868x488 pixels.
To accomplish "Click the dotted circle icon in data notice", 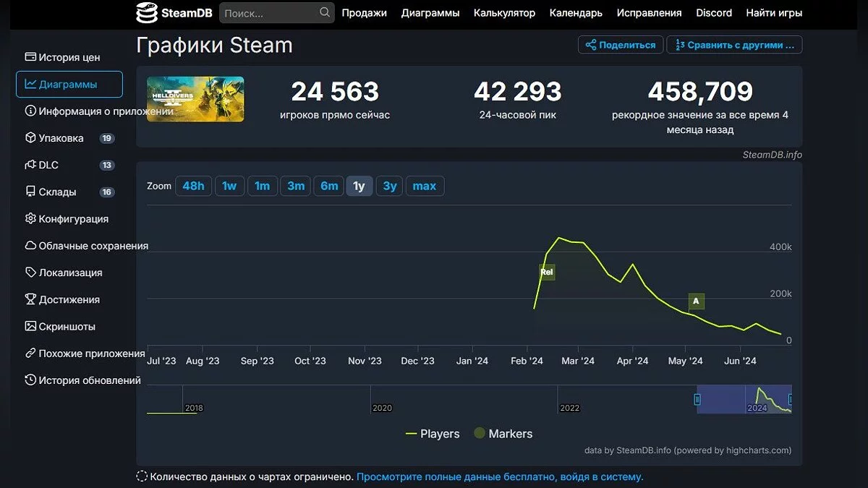I will (x=142, y=476).
